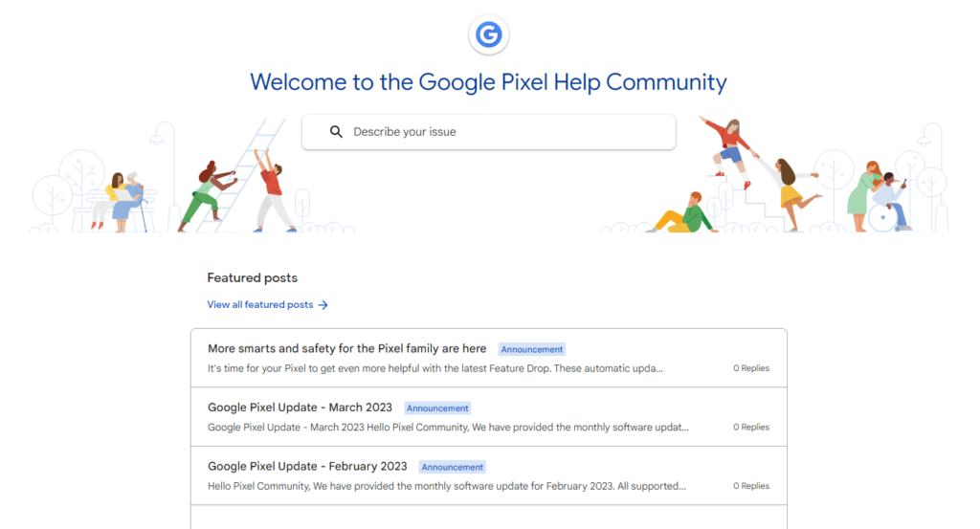Click the illustration of the seated person in green sweater
Viewport: 980px width, 529px height.
click(x=683, y=214)
